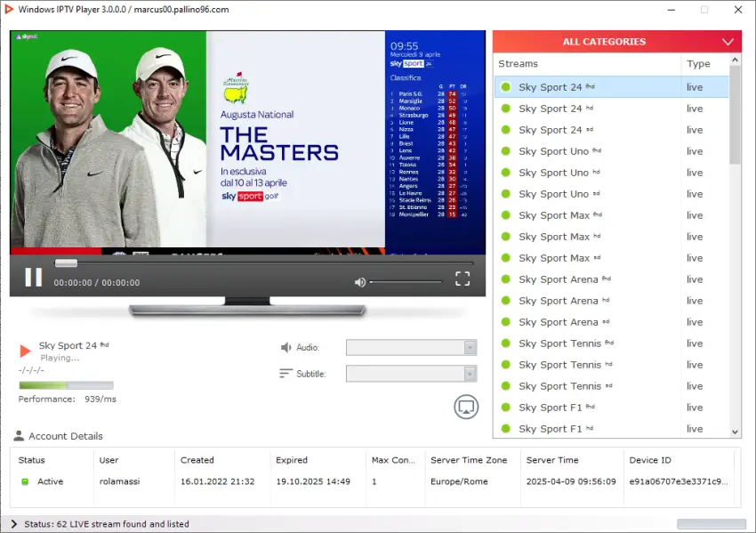Click the Account Details person icon
756x533 pixels.
coord(19,435)
